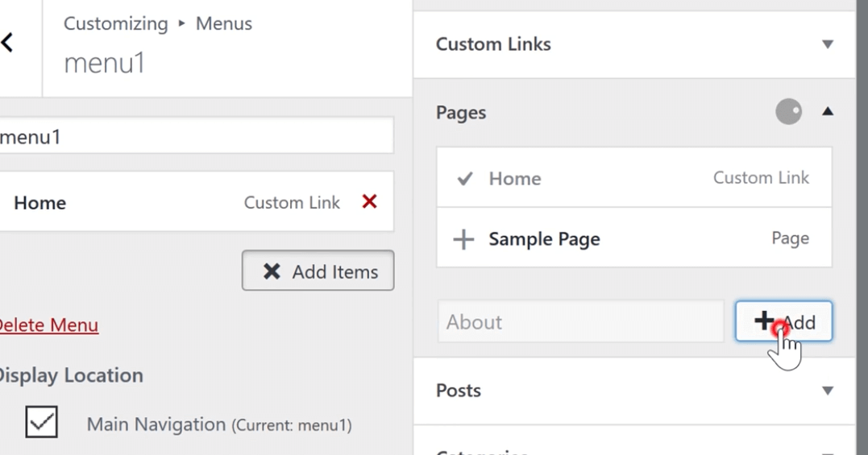Click Add button next to About field

pyautogui.click(x=783, y=321)
